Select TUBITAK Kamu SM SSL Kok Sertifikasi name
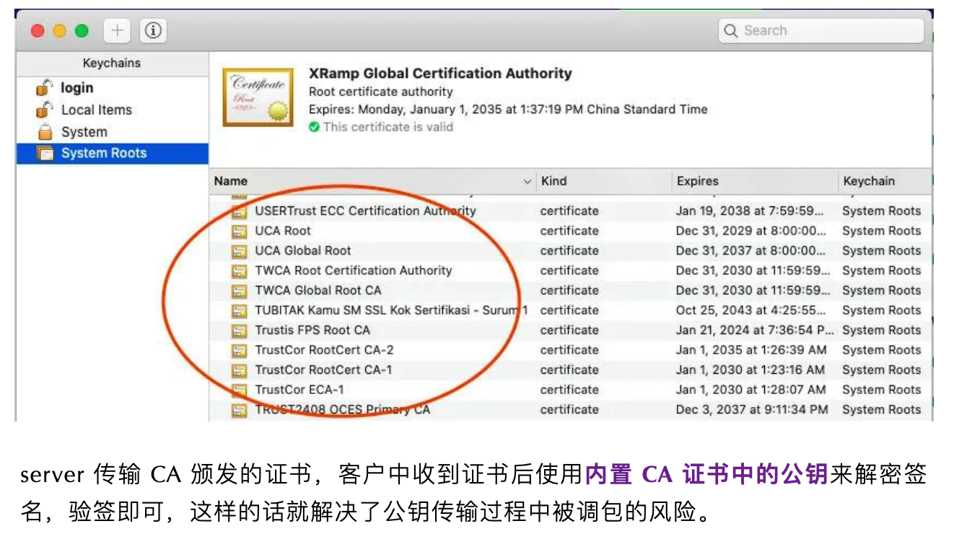The image size is (954, 560). pyautogui.click(x=391, y=310)
